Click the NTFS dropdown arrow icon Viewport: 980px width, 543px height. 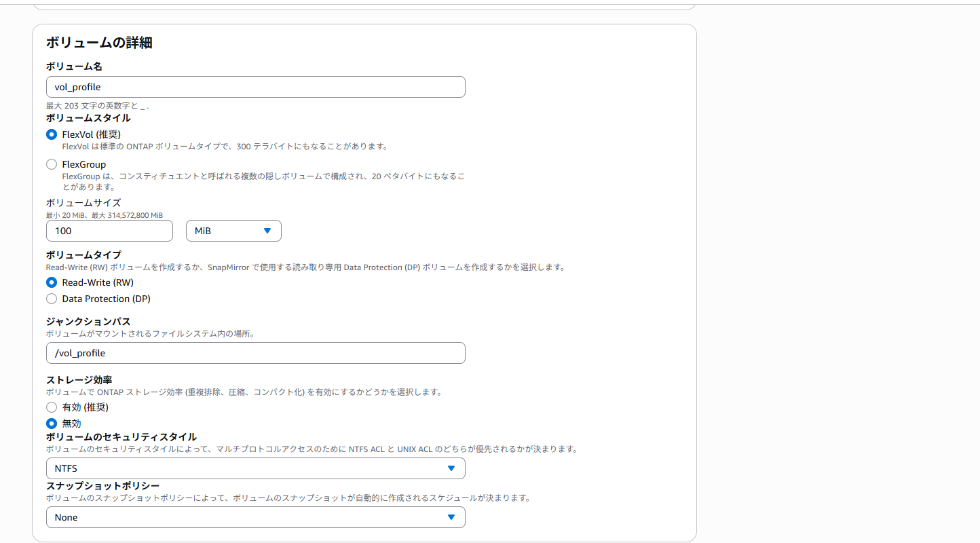[451, 468]
